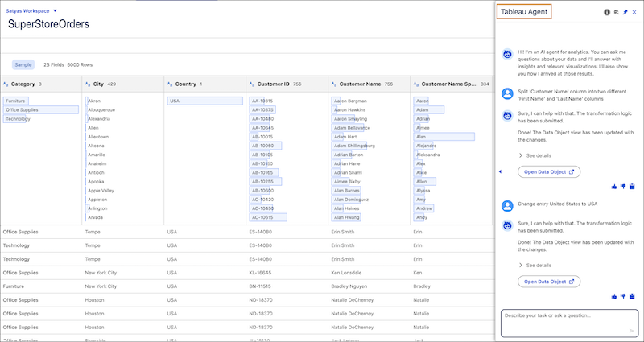
Task: Select the Sample tab
Action: [23, 65]
